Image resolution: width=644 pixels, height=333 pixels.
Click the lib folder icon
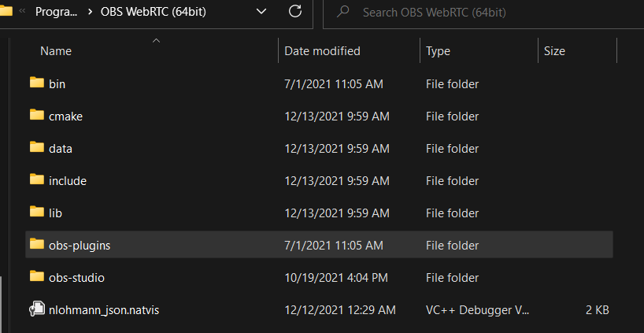36,212
